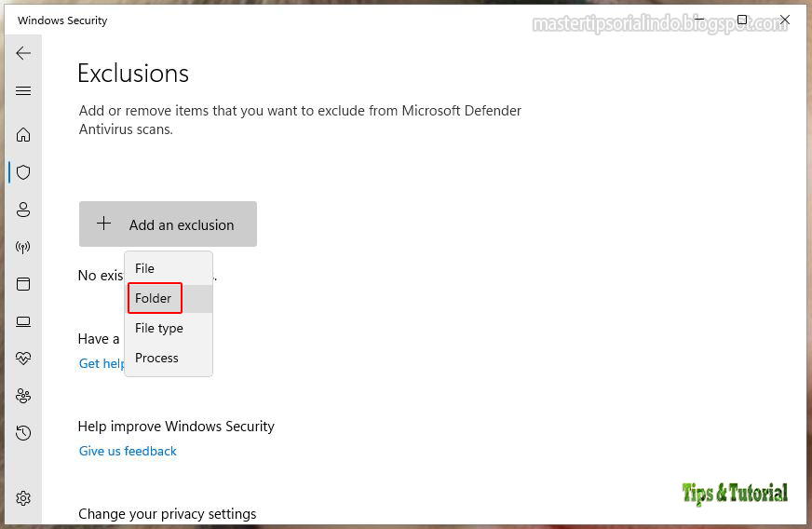This screenshot has height=529, width=812.
Task: Open the Home section
Action: tap(23, 135)
